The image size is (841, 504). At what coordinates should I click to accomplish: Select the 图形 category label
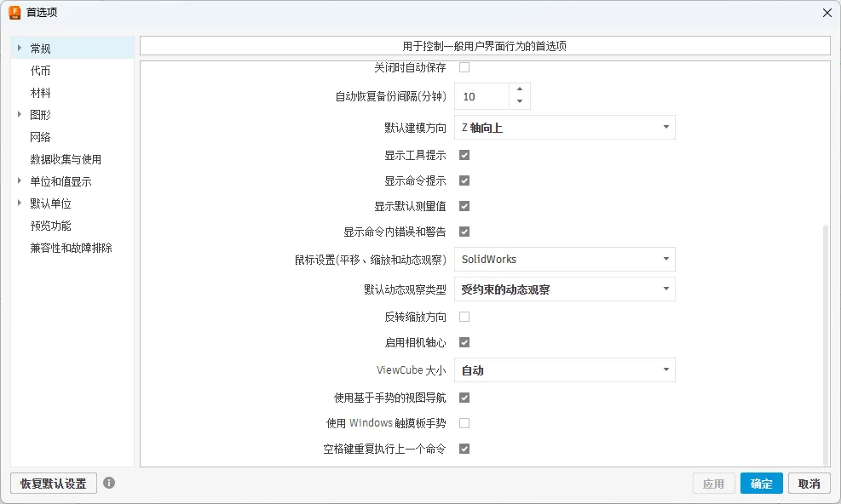pyautogui.click(x=40, y=115)
